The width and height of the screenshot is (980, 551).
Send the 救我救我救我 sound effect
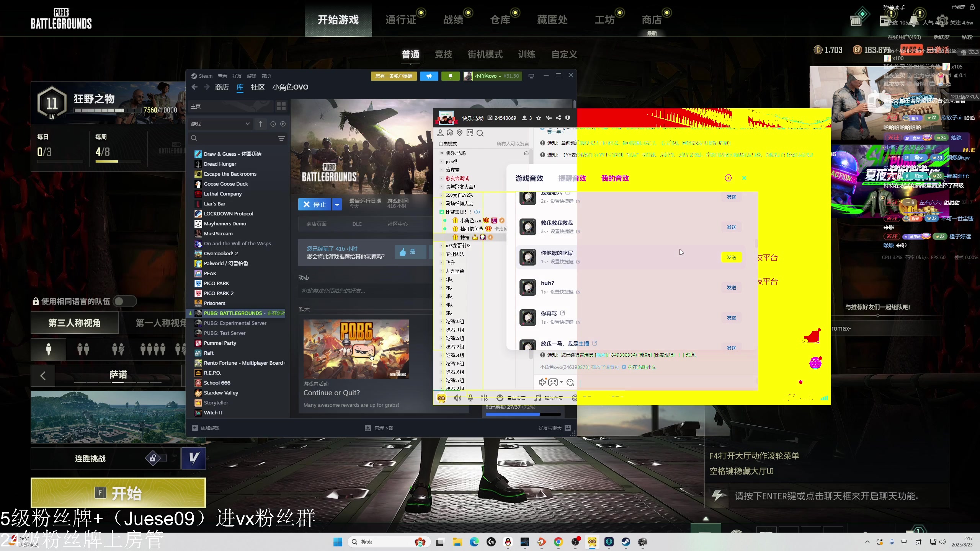pyautogui.click(x=731, y=227)
